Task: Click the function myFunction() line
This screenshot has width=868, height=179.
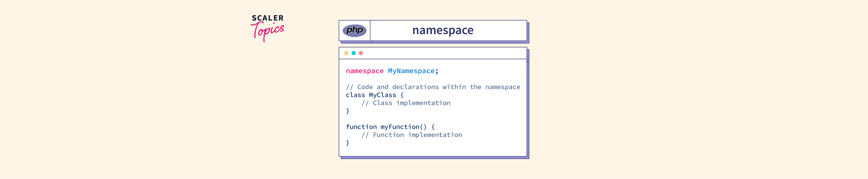Action: [390, 127]
